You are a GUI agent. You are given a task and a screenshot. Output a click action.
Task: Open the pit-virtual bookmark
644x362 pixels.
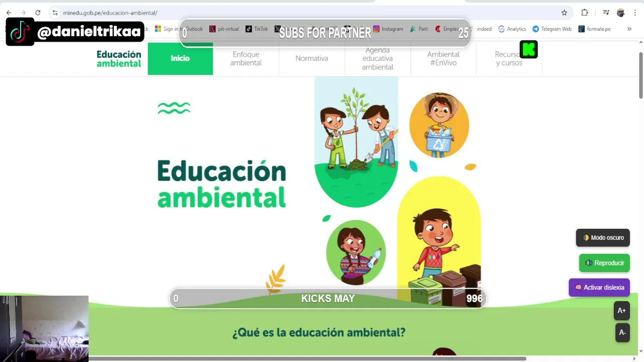(224, 29)
